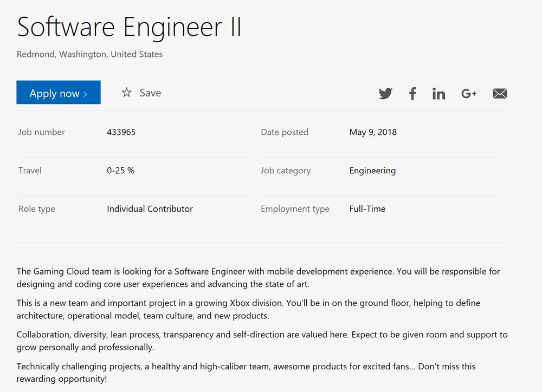Viewport: 542px width, 392px height.
Task: Share via the Google+ icon
Action: point(469,94)
